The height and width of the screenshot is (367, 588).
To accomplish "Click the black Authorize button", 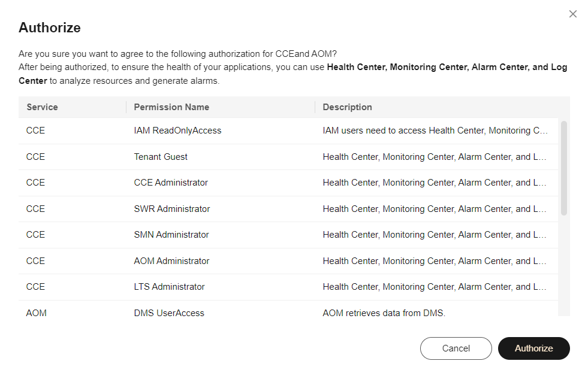I will [x=533, y=348].
